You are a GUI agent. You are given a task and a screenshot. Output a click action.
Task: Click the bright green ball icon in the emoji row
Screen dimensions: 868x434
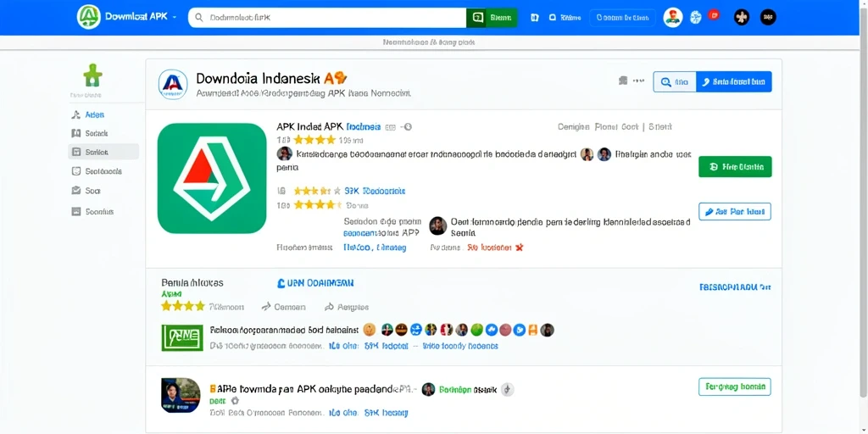pos(476,330)
